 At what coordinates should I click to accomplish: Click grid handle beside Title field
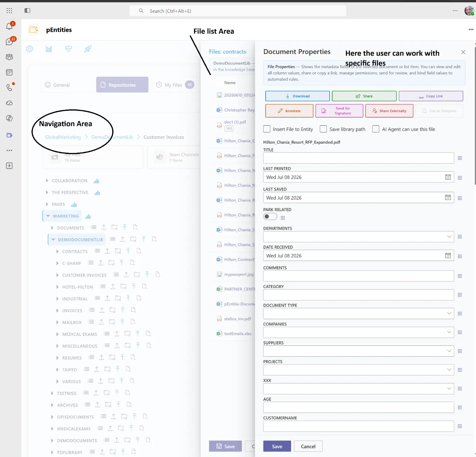(460, 158)
